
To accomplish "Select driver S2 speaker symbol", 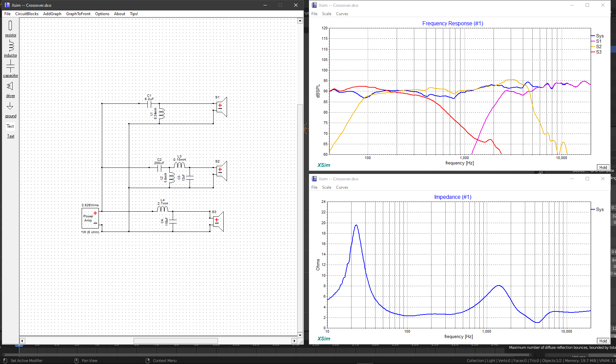I will pos(222,171).
